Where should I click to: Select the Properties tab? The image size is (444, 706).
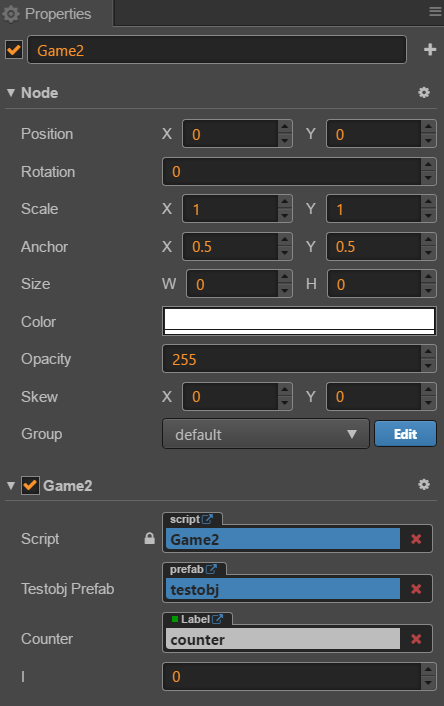(x=56, y=14)
